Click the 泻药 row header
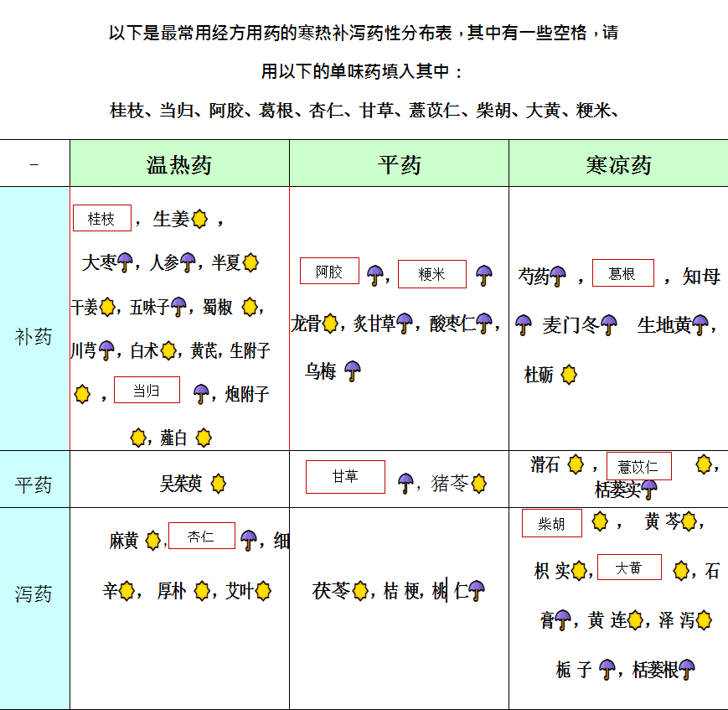 click(x=35, y=609)
